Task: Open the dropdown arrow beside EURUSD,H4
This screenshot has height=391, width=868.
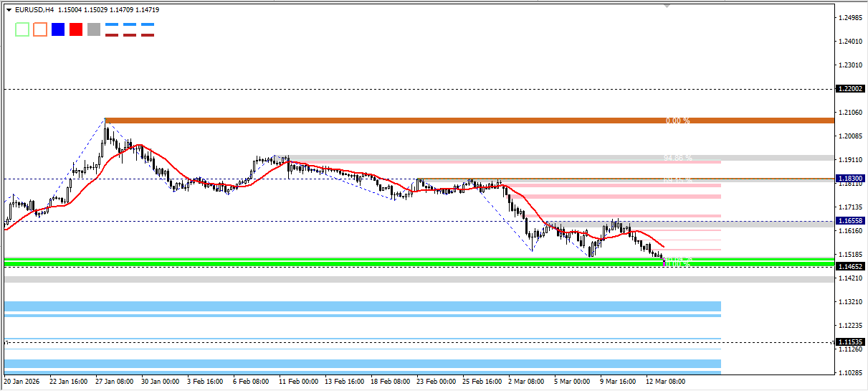Action: pyautogui.click(x=9, y=10)
